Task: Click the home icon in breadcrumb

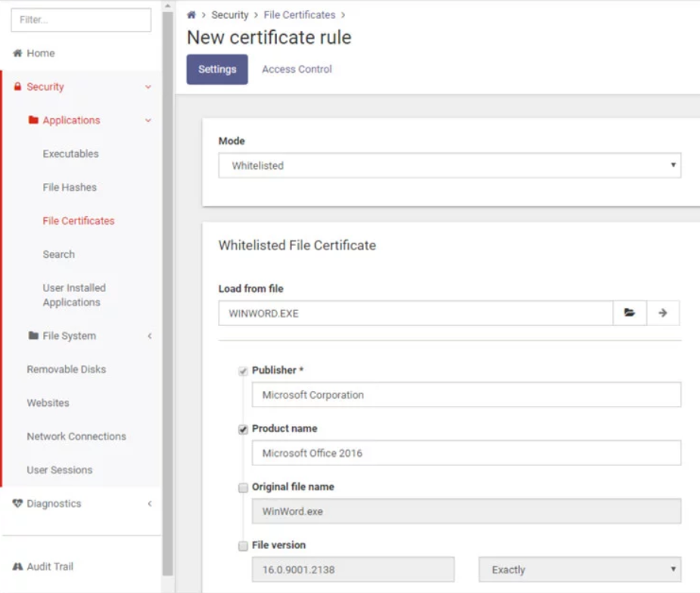Action: [x=191, y=14]
